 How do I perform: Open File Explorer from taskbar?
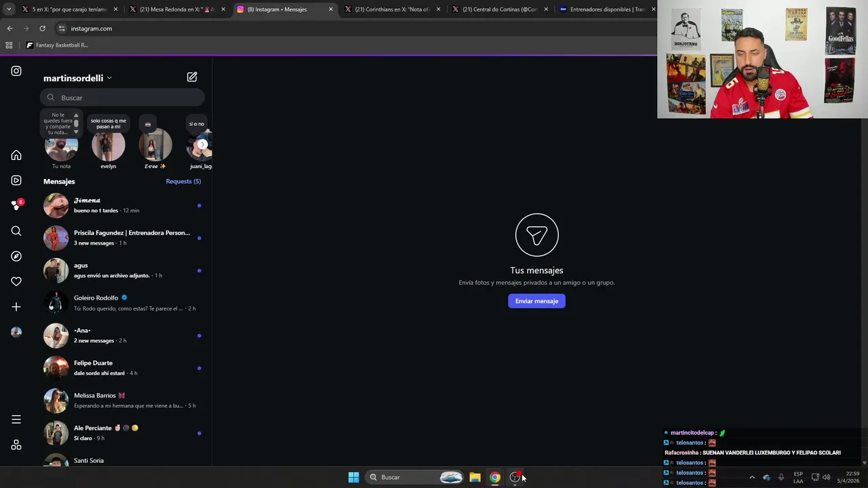[475, 477]
